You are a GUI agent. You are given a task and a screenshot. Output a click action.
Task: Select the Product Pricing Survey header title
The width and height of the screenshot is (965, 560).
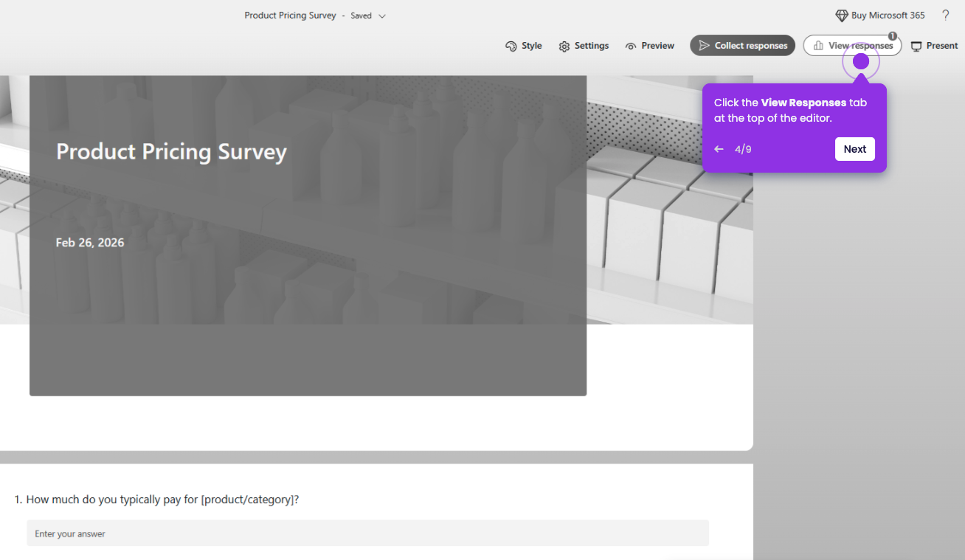171,151
